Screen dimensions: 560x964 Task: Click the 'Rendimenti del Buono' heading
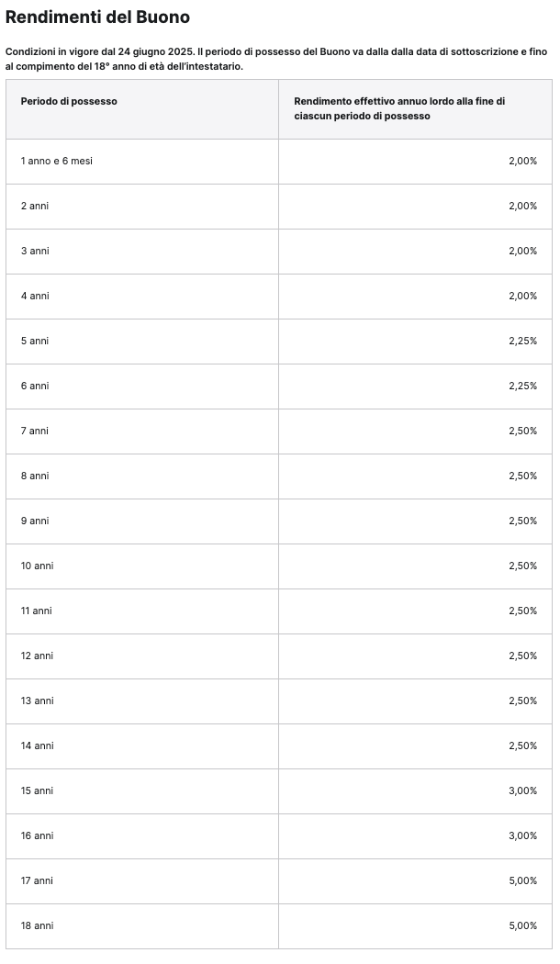[x=97, y=17]
